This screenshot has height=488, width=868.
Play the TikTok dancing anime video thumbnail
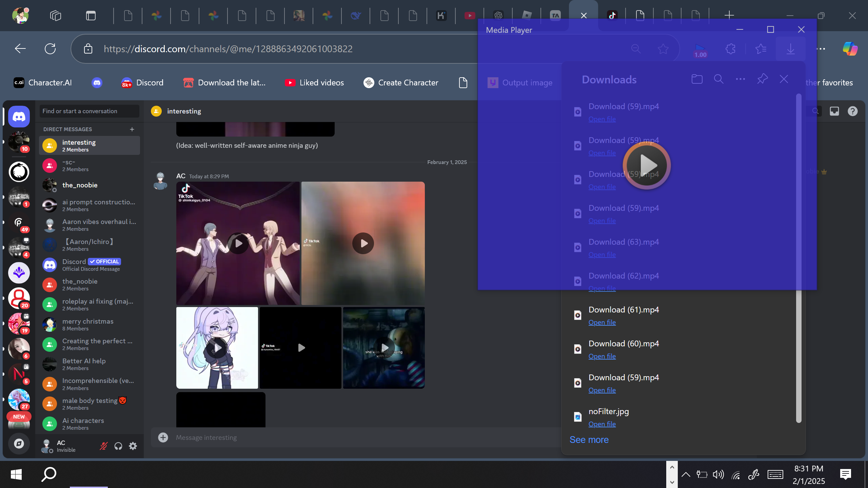coord(238,243)
